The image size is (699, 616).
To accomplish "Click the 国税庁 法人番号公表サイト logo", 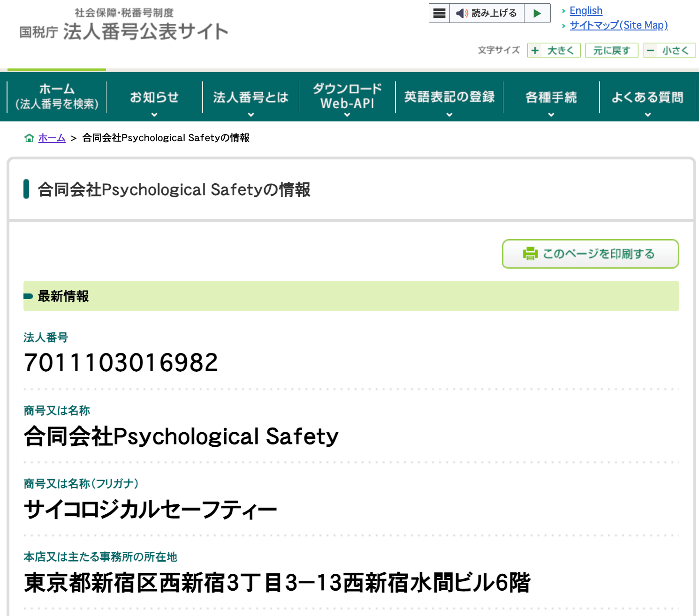I will point(124,26).
